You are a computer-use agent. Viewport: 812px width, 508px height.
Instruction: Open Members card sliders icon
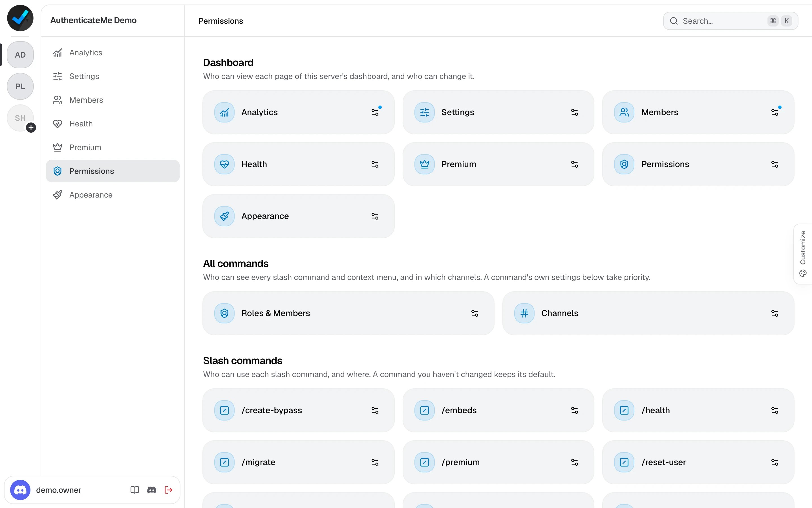point(775,112)
